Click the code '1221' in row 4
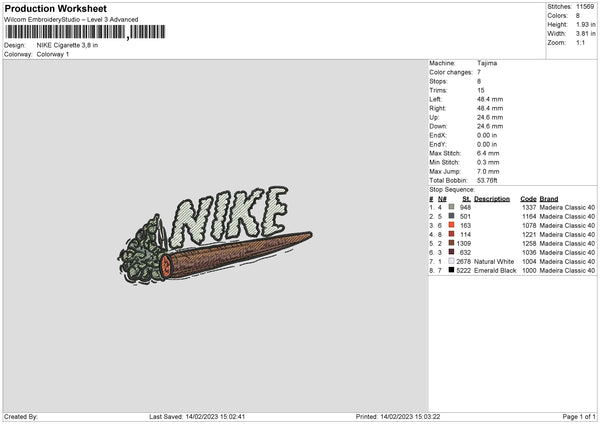The width and height of the screenshot is (600, 424). point(529,235)
